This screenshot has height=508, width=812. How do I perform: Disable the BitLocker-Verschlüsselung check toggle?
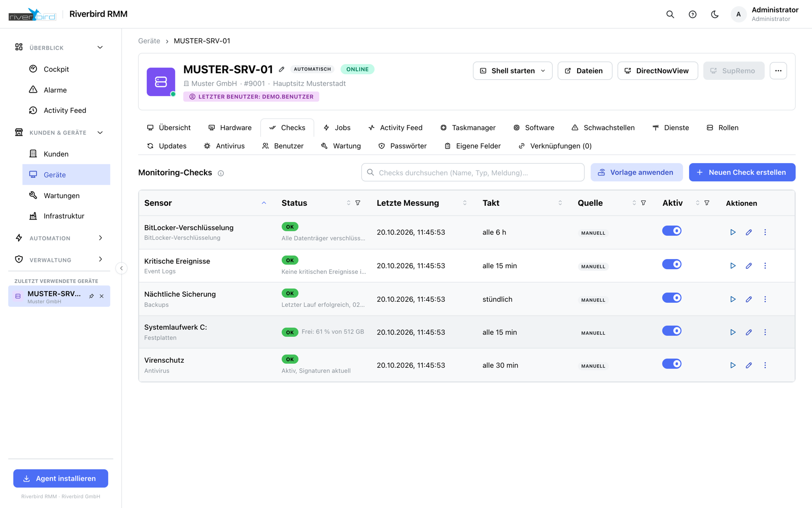point(672,231)
